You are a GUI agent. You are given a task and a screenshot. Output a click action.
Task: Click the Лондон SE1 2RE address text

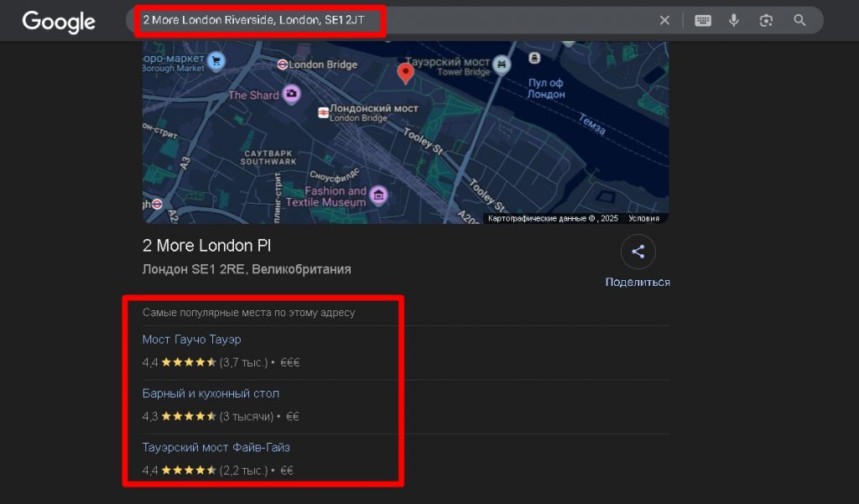point(247,269)
